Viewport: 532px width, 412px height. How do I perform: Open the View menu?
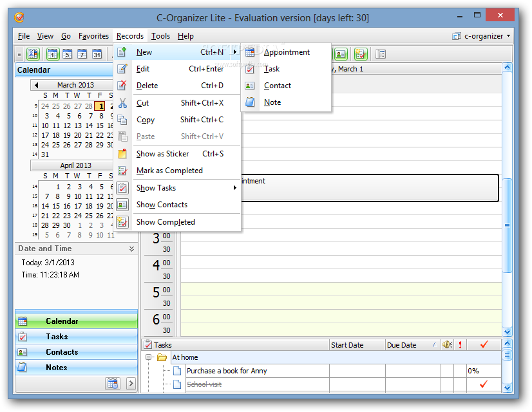point(45,36)
